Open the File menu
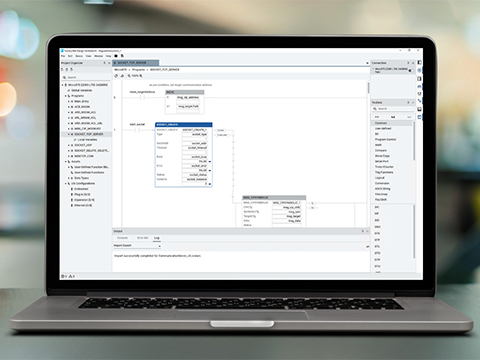Image resolution: width=480 pixels, height=360 pixels. coord(63,56)
